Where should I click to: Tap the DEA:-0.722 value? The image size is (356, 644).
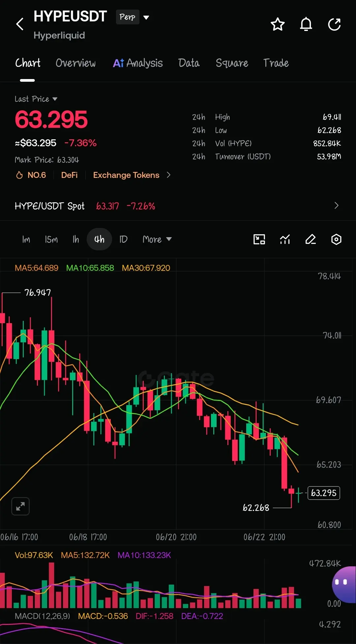pos(202,616)
